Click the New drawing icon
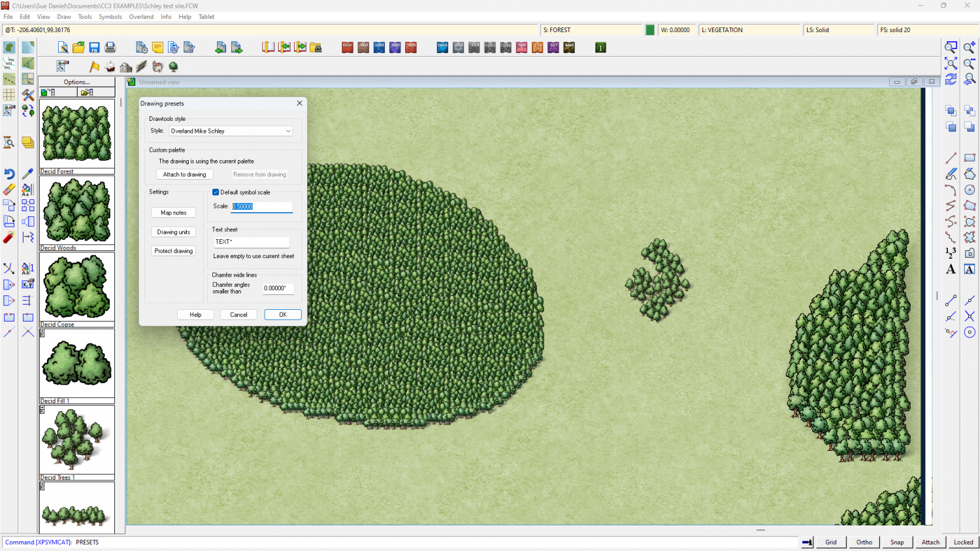The height and width of the screenshot is (551, 980). pos(63,47)
